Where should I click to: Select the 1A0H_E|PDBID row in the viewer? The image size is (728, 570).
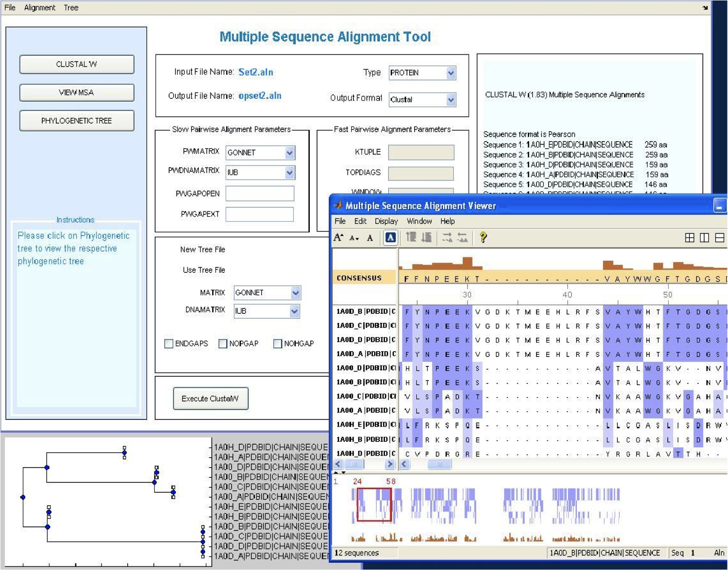(366, 424)
